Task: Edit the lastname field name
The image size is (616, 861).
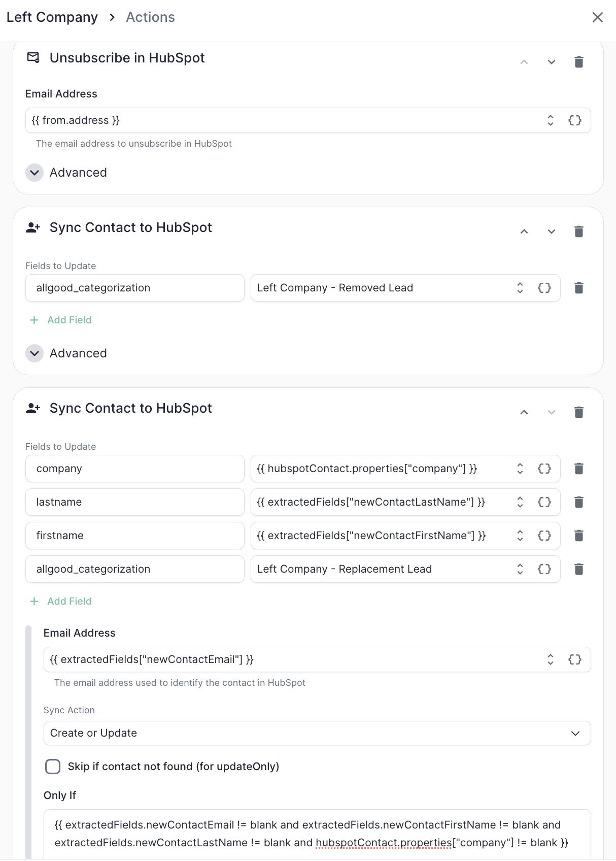Action: point(135,502)
